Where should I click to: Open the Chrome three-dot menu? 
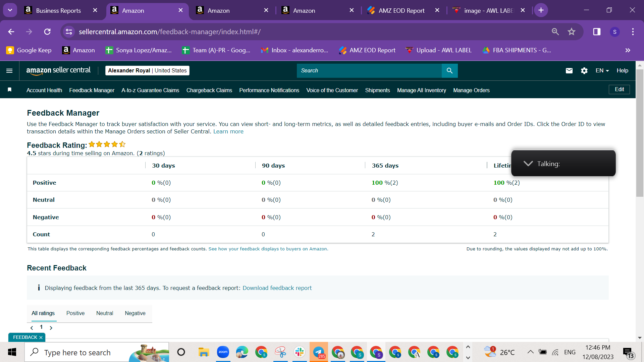click(633, 32)
